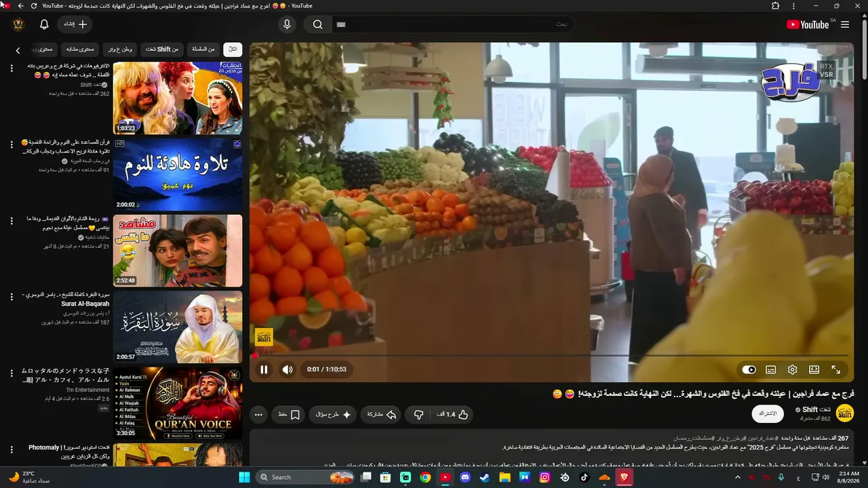Image resolution: width=868 pixels, height=488 pixels.
Task: Show hidden system tray icons
Action: click(x=738, y=477)
